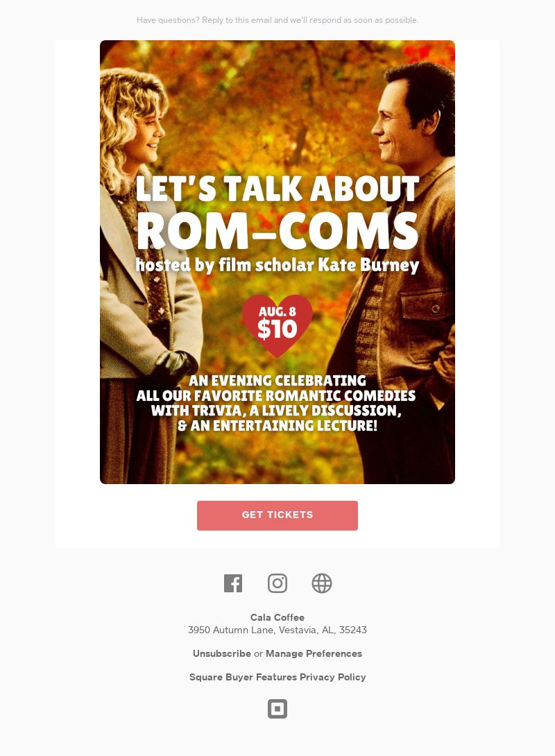Click the 'Have questions?' header text
This screenshot has width=555, height=756.
pyautogui.click(x=277, y=20)
